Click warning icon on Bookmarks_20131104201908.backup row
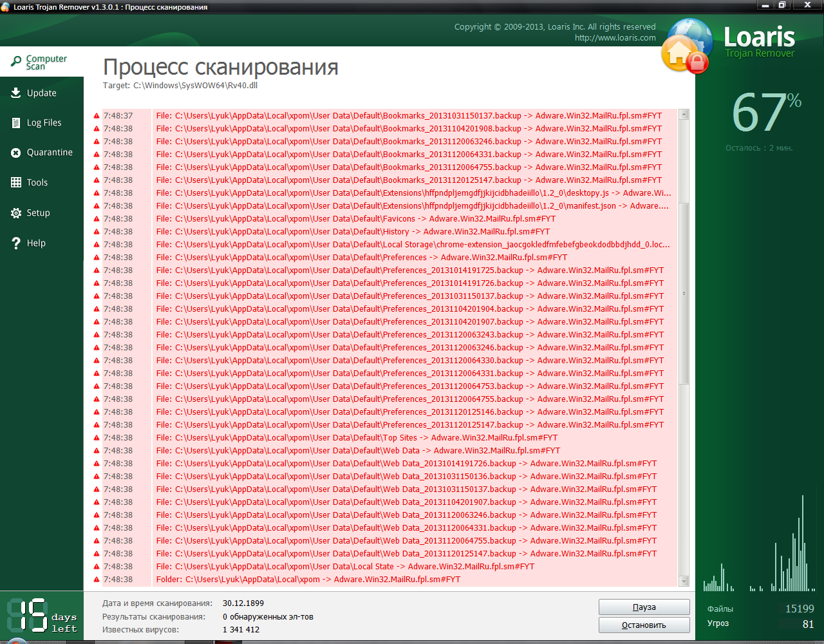The image size is (824, 644). [x=97, y=129]
